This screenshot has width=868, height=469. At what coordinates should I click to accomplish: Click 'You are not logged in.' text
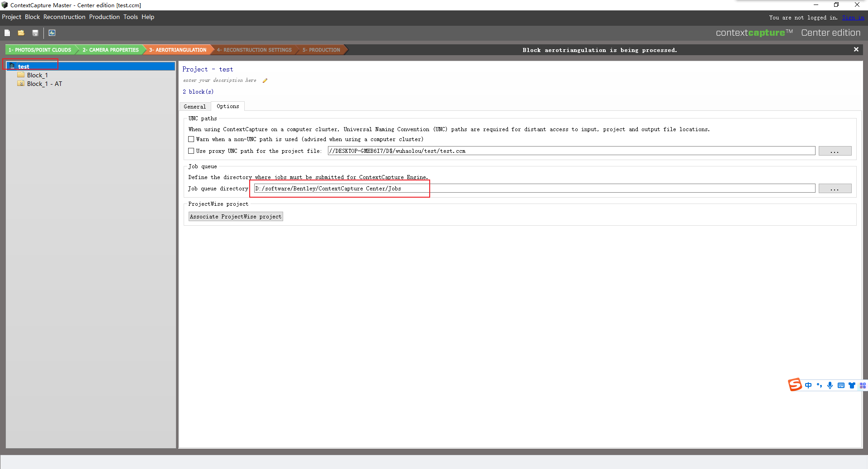tap(803, 18)
